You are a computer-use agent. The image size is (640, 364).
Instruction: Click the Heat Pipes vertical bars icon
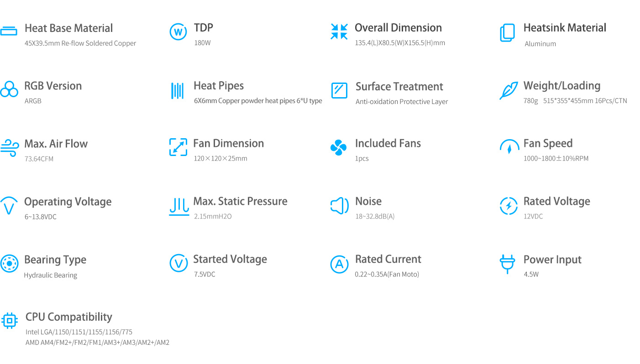point(177,91)
